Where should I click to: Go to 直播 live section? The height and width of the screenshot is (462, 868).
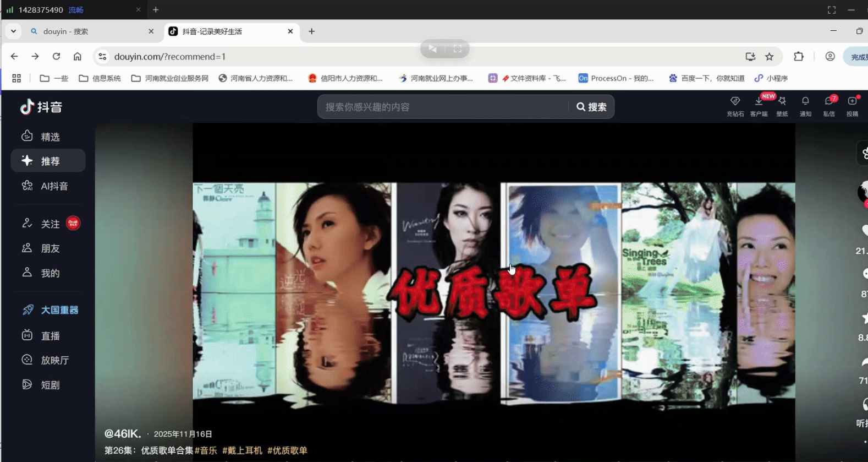50,335
